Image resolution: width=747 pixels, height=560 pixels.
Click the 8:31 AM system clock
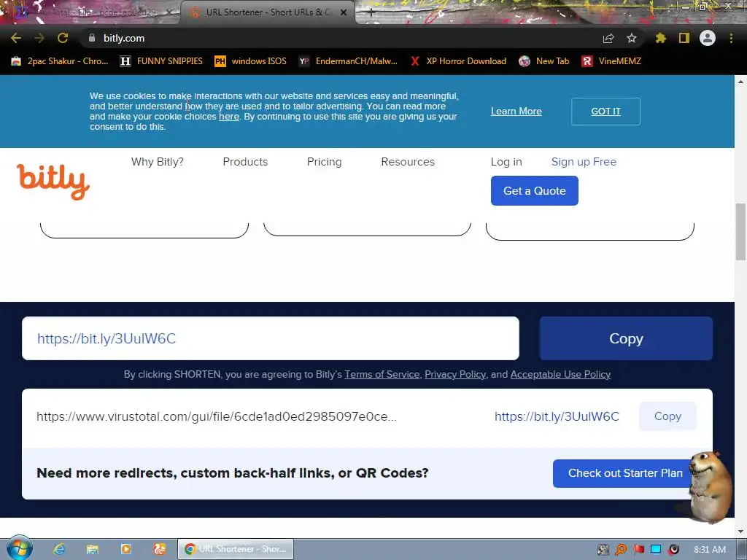click(x=709, y=550)
